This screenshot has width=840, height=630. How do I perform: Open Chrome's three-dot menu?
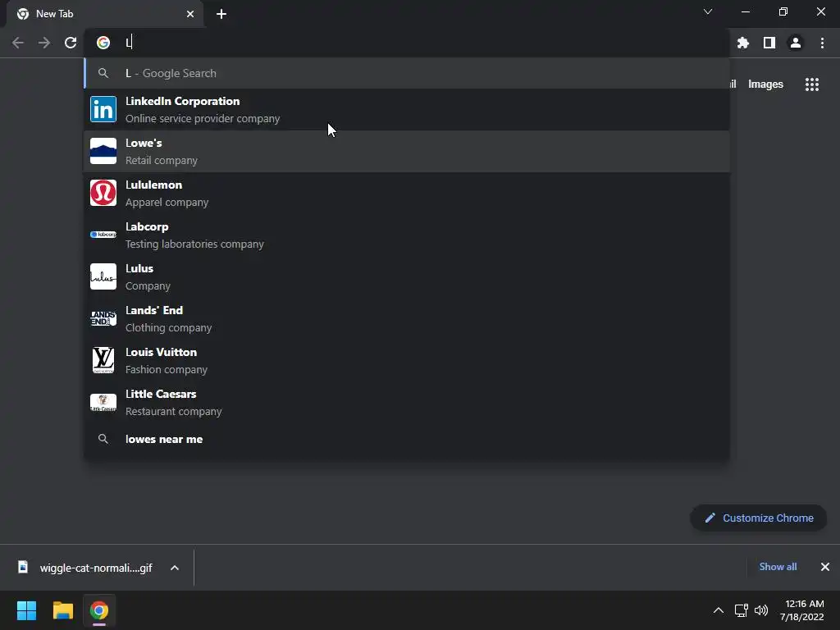pos(822,43)
